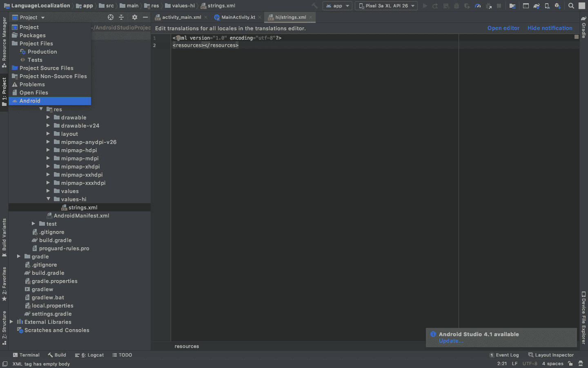
Task: Click the Update... link in the notification
Action: click(451, 341)
